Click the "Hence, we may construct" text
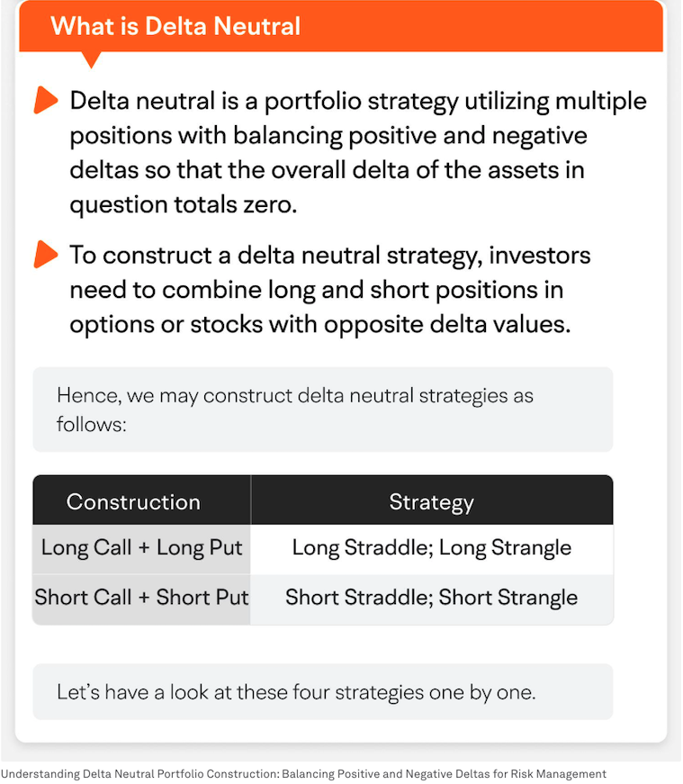Image resolution: width=683 pixels, height=784 pixels. pos(294,396)
